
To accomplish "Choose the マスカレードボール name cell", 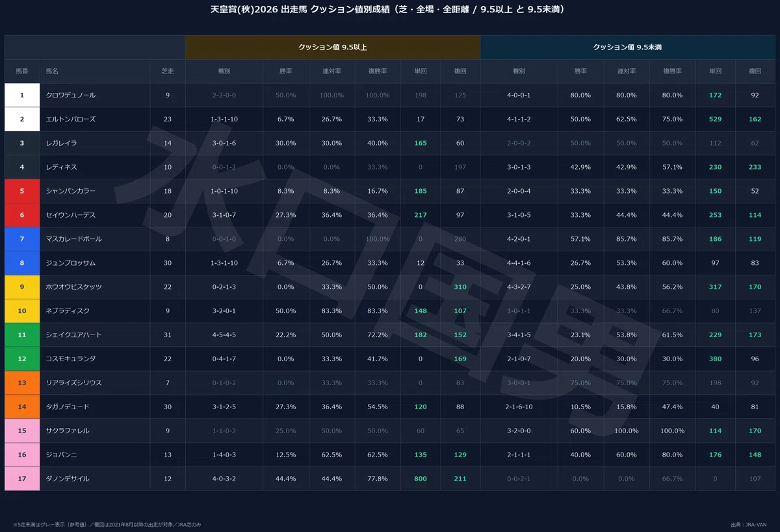I will pyautogui.click(x=74, y=239).
